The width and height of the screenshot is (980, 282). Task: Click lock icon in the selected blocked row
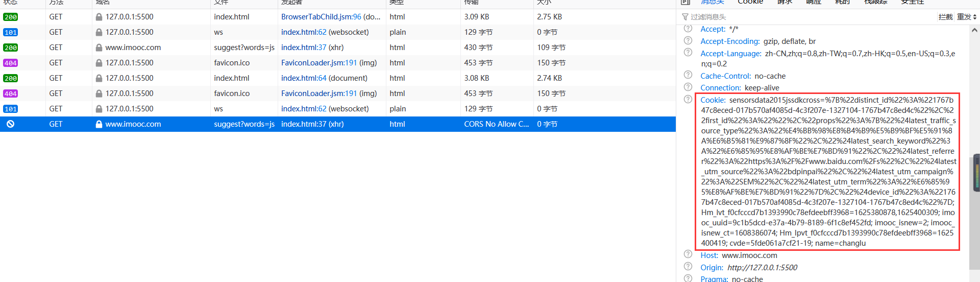coord(99,124)
